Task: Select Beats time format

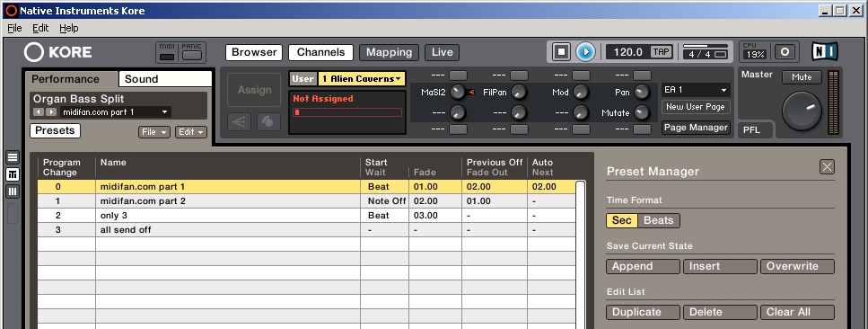Action: (659, 220)
